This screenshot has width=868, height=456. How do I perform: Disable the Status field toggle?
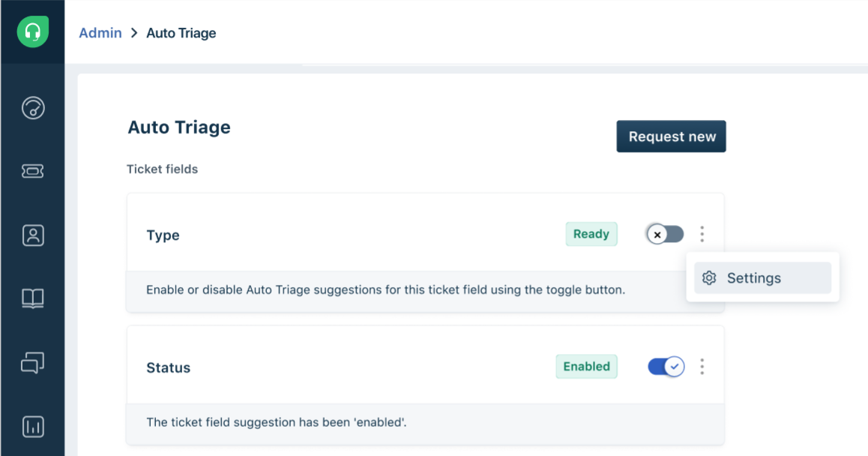click(x=666, y=367)
